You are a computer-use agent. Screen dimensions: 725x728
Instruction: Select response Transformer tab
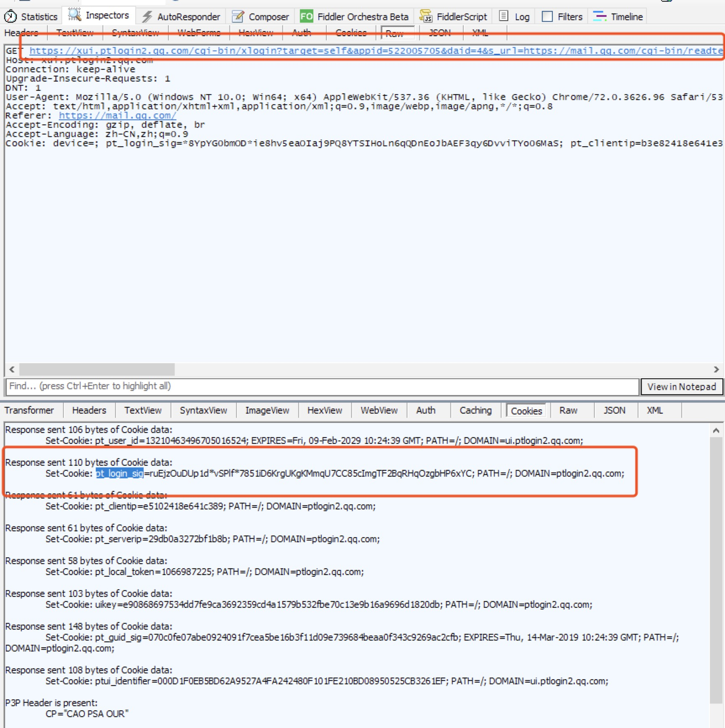point(29,410)
